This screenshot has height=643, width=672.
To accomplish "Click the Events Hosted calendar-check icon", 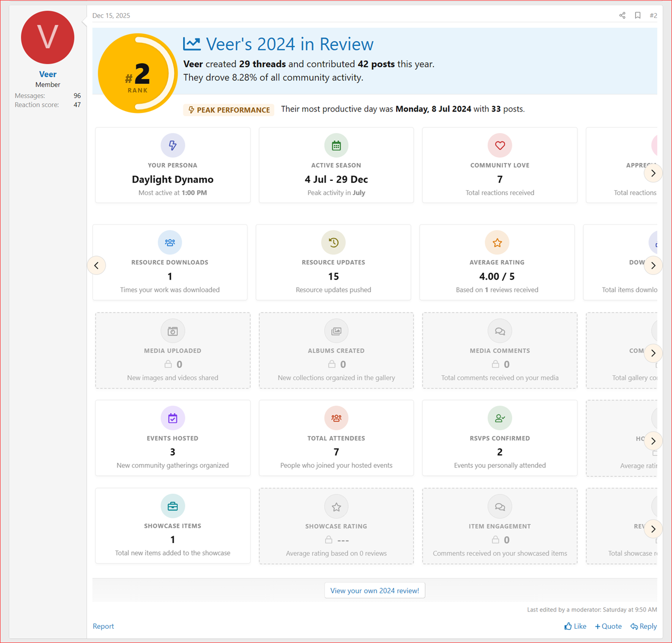I will 172,419.
